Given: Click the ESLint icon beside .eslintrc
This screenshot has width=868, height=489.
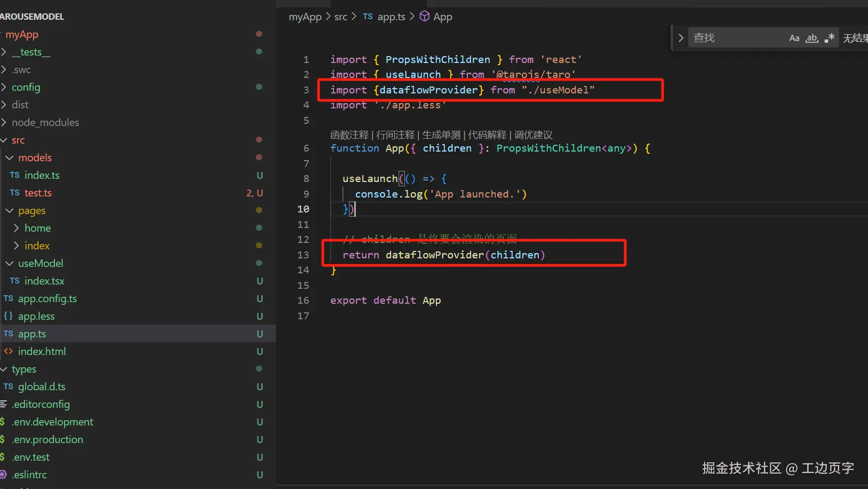Looking at the screenshot, I should click(3, 475).
